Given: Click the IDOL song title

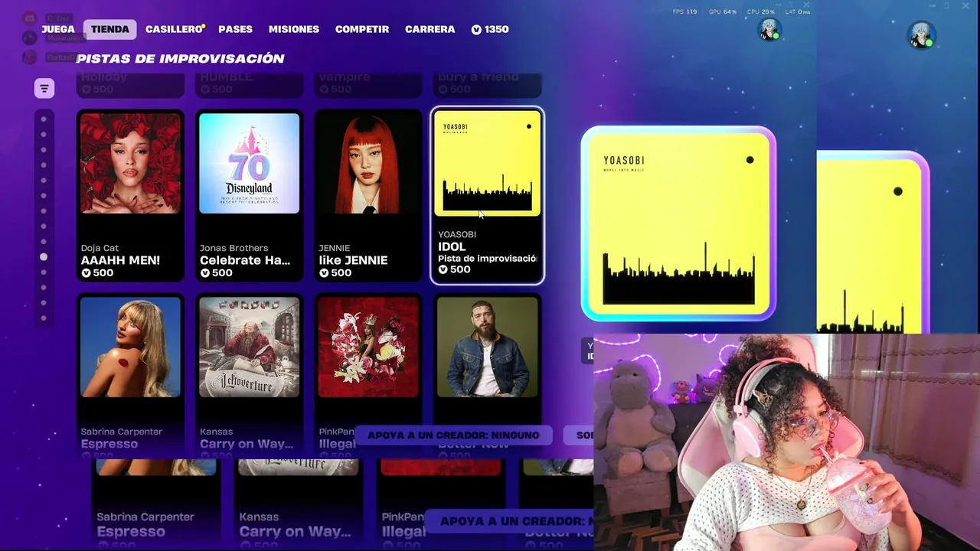Looking at the screenshot, I should coord(452,246).
